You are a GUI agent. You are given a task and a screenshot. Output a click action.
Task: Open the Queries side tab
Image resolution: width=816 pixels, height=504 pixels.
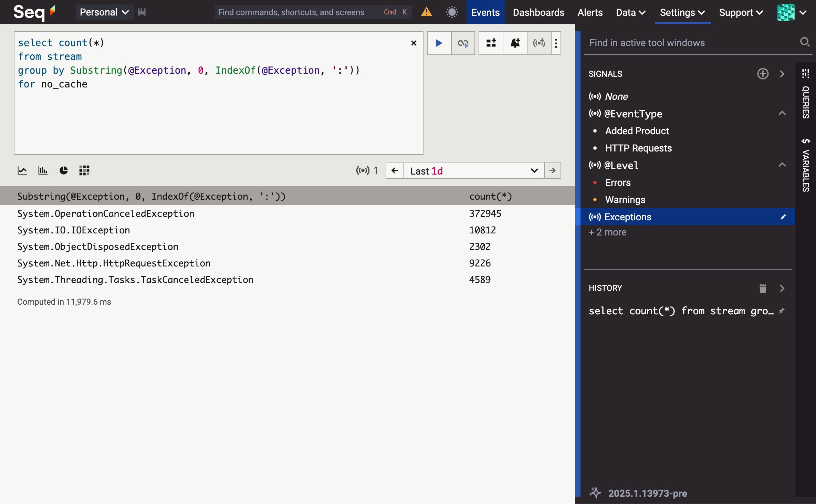click(806, 94)
